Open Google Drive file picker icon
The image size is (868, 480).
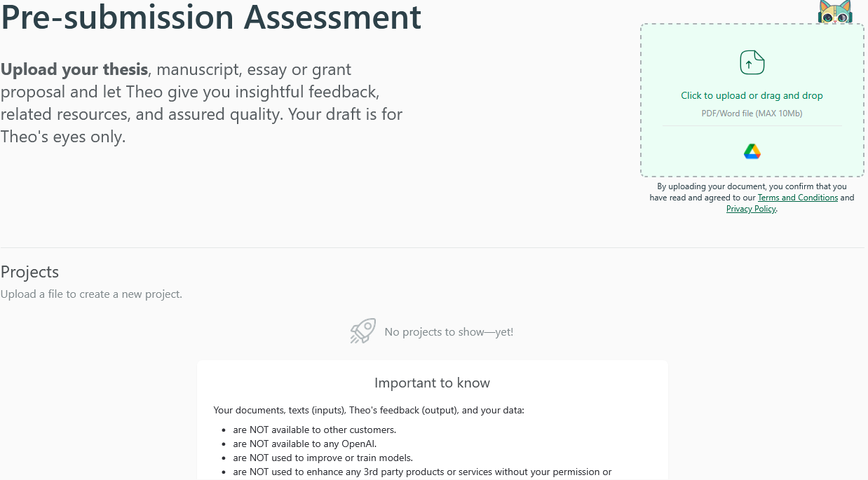click(x=752, y=151)
